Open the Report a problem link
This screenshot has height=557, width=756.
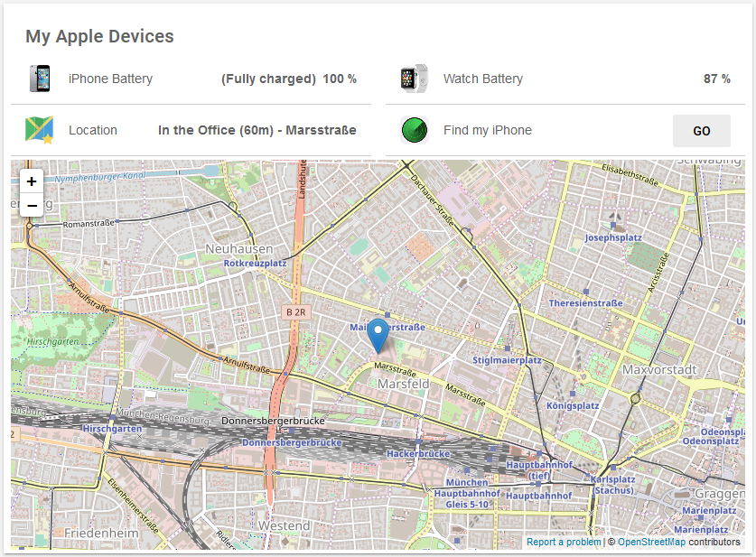(564, 542)
